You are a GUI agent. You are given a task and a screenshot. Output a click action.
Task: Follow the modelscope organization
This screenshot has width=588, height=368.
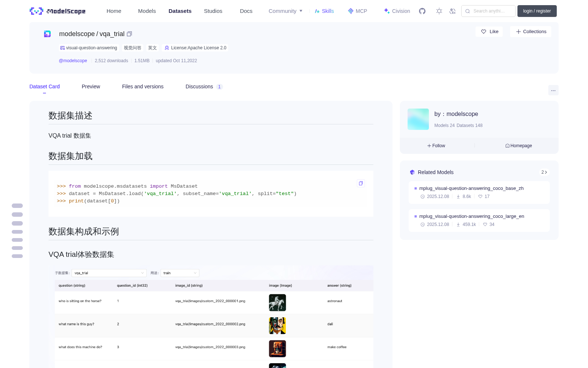[436, 146]
